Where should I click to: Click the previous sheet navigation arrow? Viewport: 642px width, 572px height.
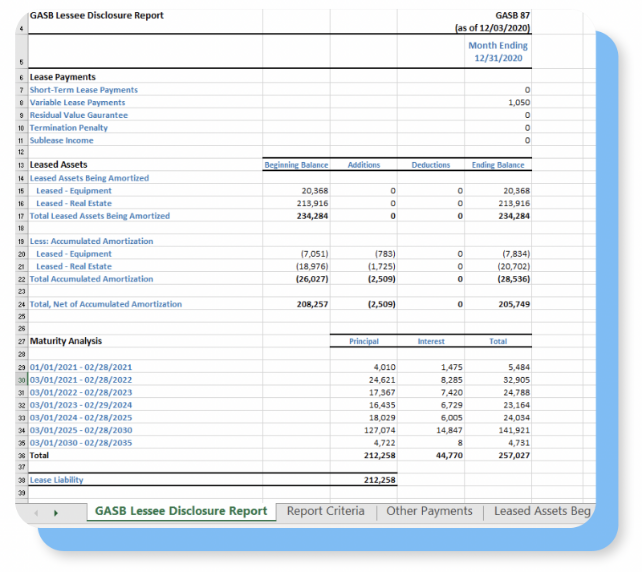[36, 513]
